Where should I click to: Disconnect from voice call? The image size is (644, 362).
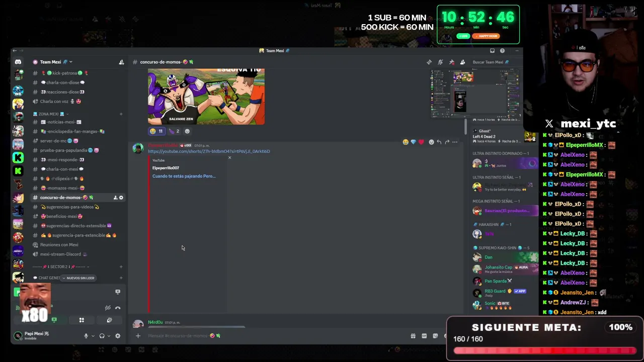pos(118,308)
